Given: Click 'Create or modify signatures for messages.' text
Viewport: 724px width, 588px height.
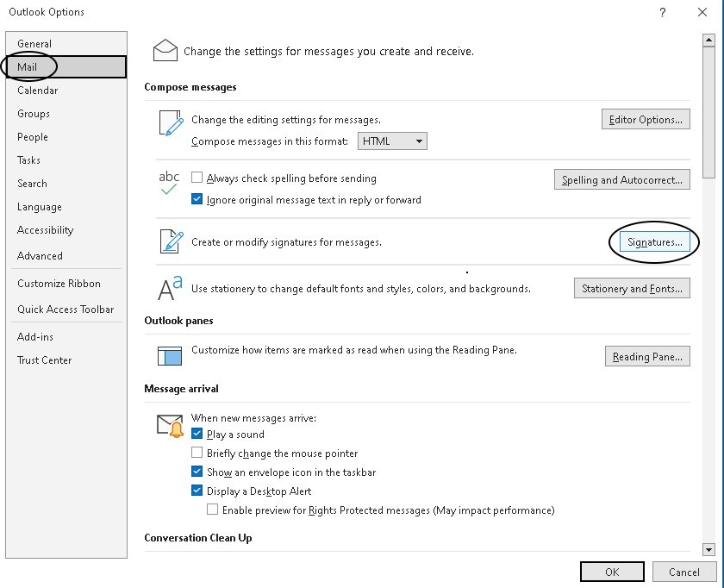Looking at the screenshot, I should pyautogui.click(x=286, y=242).
